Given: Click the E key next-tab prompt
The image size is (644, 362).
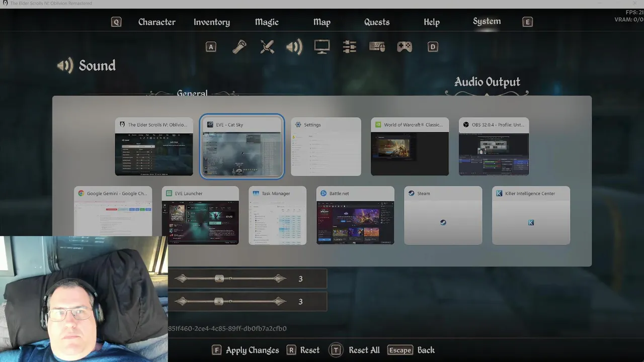Looking at the screenshot, I should (x=527, y=22).
